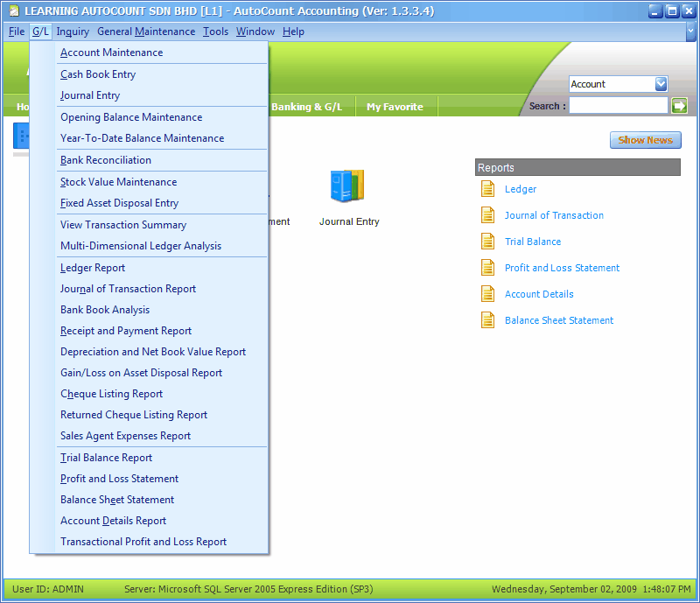Select Ledger Report menu item
Image resolution: width=700 pixels, height=603 pixels.
click(x=162, y=268)
